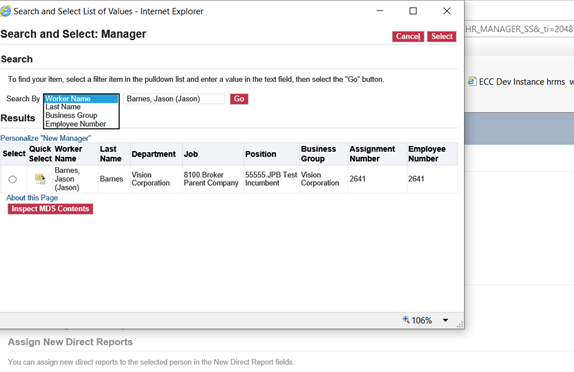Open the About this Page link

tap(32, 198)
